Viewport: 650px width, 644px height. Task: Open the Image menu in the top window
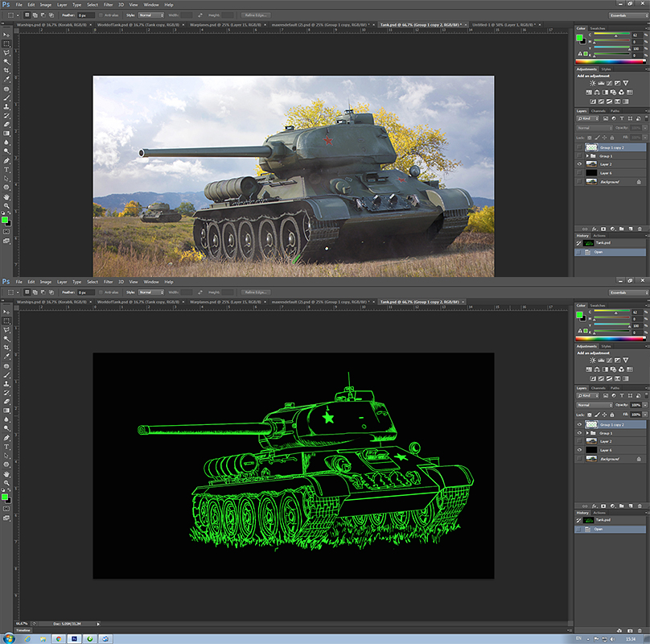pos(46,5)
